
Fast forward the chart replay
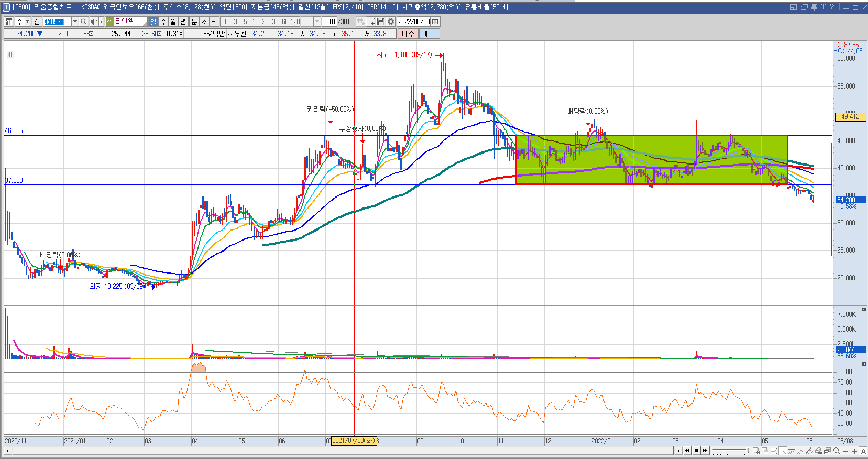(705, 451)
